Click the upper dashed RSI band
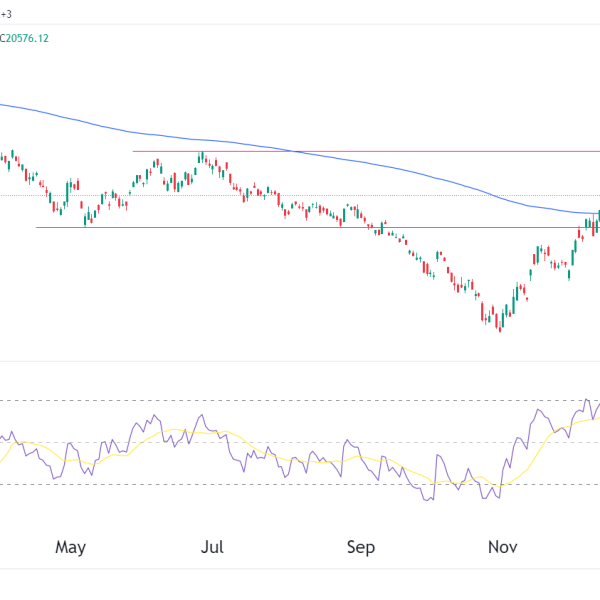Image resolution: width=600 pixels, height=600 pixels. (300, 401)
